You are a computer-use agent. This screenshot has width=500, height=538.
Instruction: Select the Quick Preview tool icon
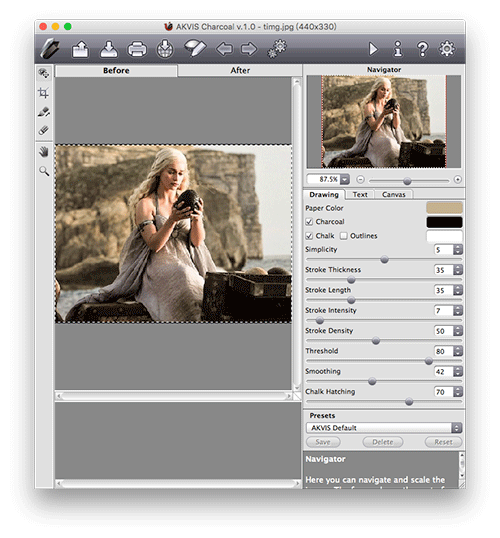[x=44, y=73]
